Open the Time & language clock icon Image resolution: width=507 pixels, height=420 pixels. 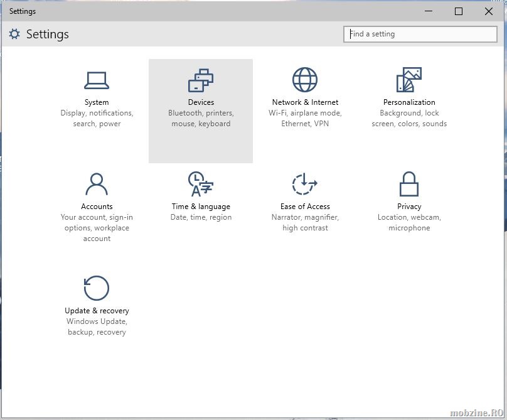coord(201,184)
